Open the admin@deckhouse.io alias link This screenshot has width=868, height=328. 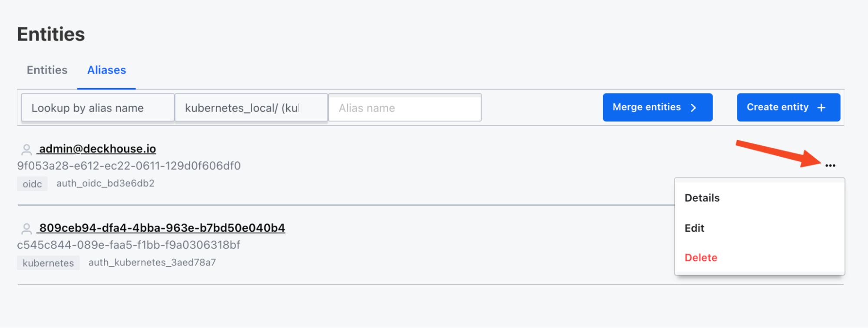[x=97, y=149]
